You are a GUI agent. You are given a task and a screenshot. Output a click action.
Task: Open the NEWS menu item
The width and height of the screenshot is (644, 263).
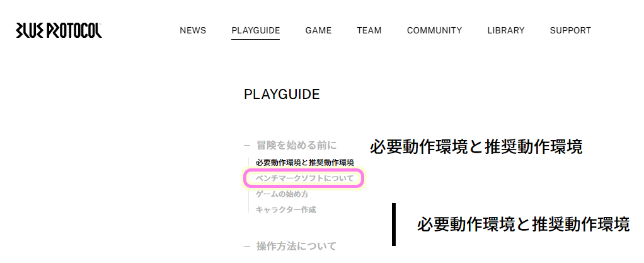coord(193,30)
